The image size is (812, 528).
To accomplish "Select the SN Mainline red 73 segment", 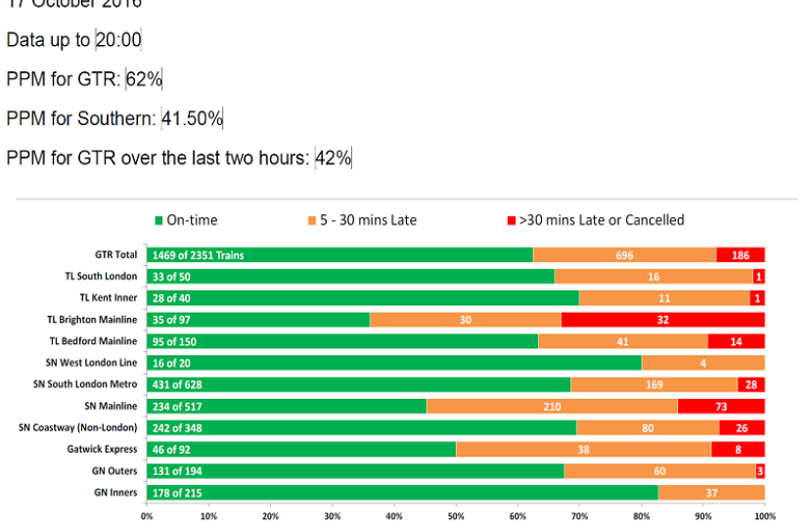I will (721, 406).
